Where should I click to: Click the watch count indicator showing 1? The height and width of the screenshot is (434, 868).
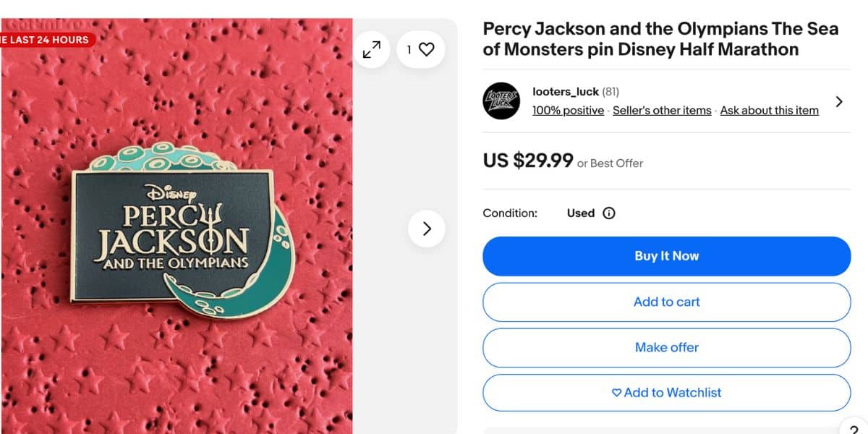click(x=409, y=49)
